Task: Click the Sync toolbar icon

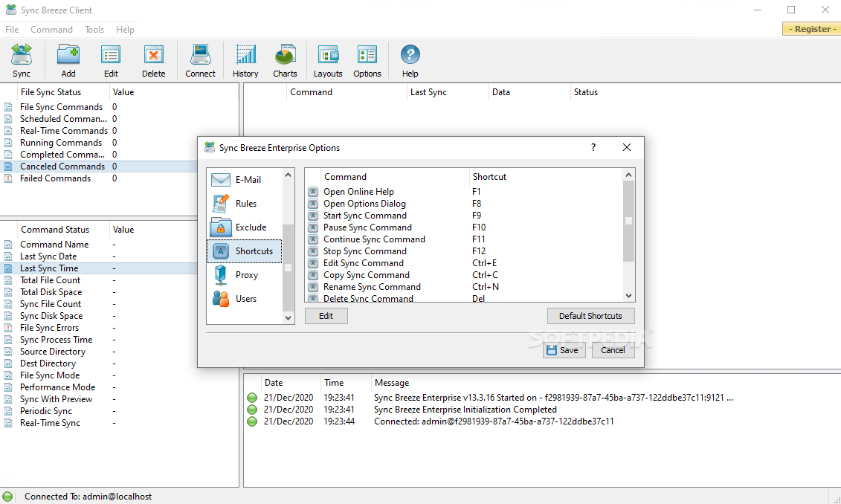Action: [22, 61]
